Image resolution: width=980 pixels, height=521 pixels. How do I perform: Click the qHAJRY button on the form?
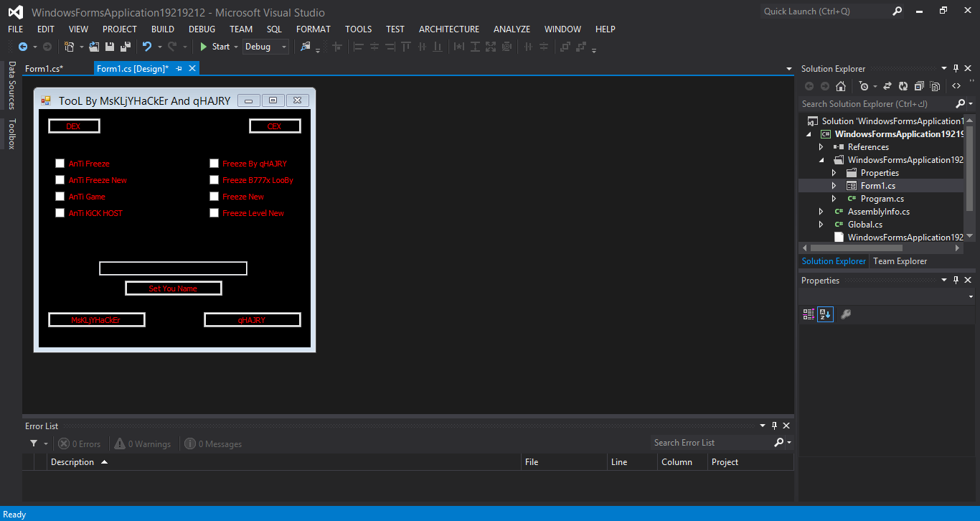coord(253,320)
